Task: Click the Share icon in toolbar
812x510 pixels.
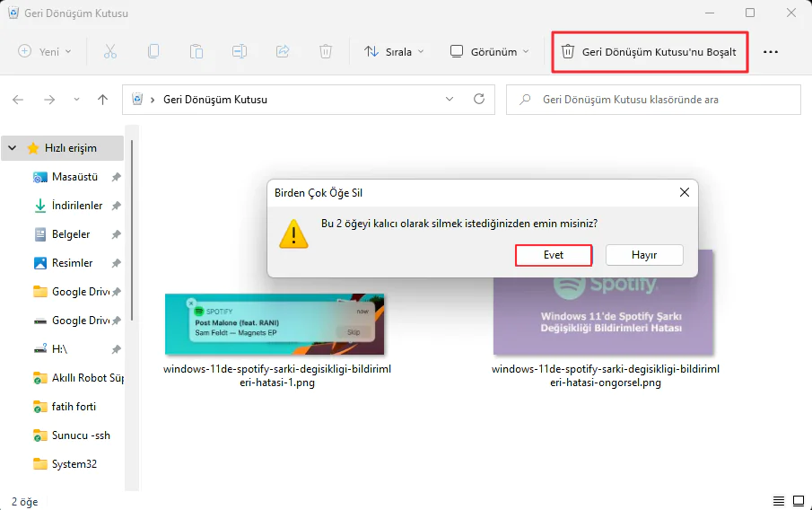Action: pyautogui.click(x=283, y=51)
